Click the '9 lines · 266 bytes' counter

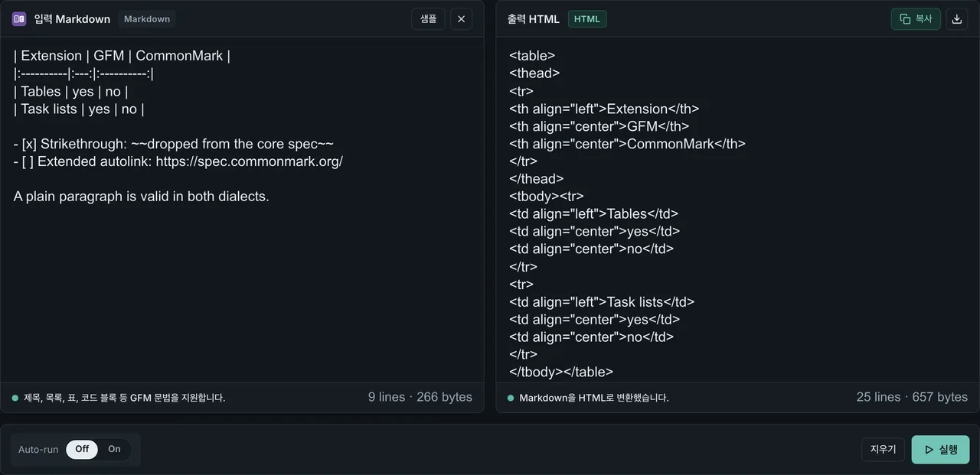[420, 397]
